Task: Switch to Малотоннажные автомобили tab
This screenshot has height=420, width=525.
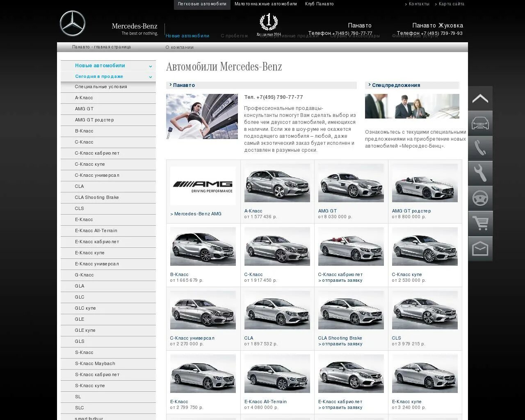Action: point(266,4)
